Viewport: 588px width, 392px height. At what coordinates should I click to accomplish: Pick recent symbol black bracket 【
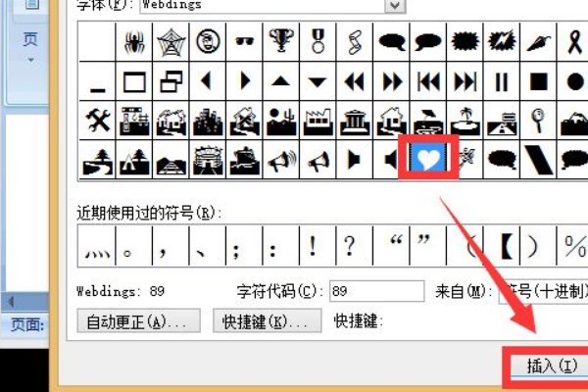click(x=502, y=246)
